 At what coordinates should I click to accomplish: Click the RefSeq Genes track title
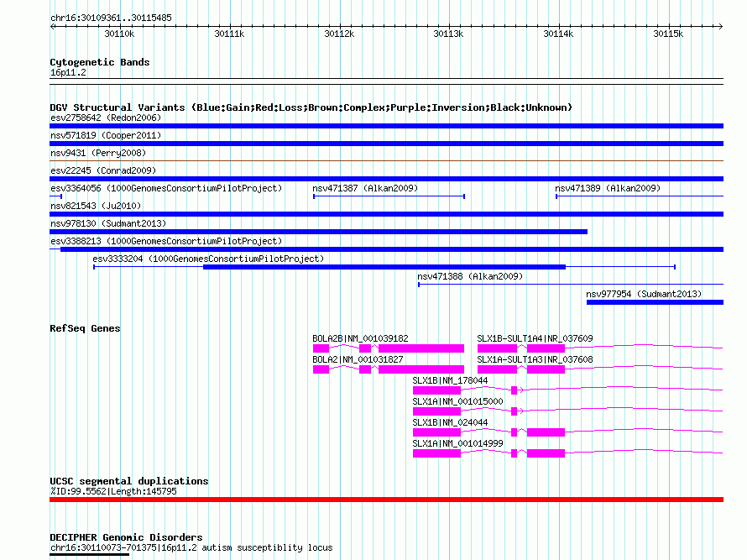(85, 328)
